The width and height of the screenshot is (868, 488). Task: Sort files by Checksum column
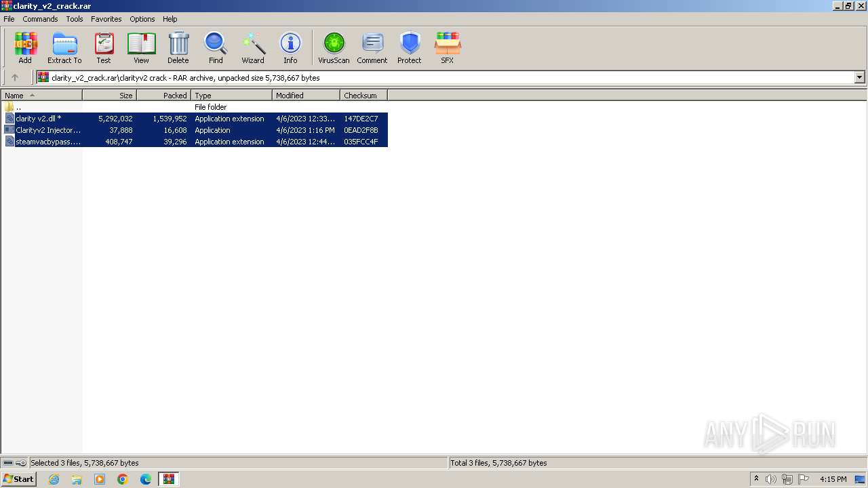coord(363,96)
